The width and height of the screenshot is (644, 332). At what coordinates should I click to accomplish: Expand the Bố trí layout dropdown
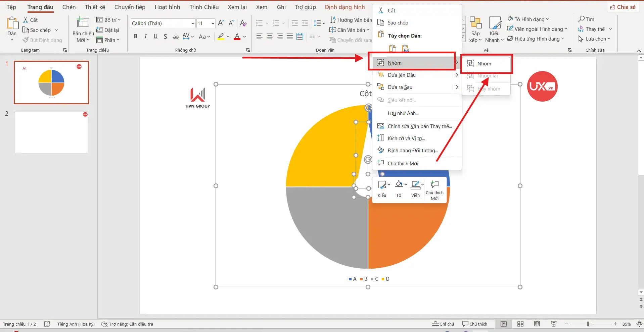pyautogui.click(x=109, y=20)
